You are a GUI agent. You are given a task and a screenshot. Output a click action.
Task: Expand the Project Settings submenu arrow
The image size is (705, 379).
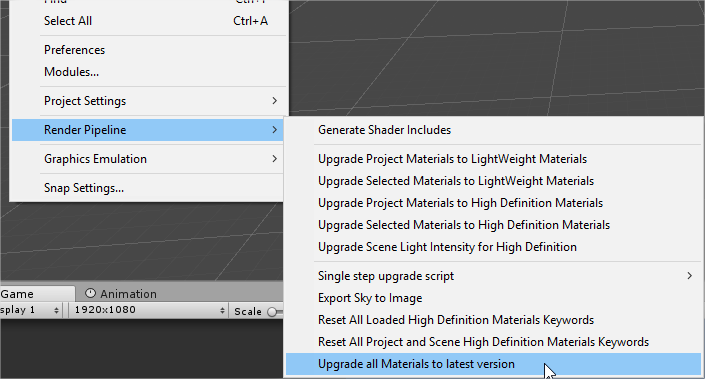point(274,101)
